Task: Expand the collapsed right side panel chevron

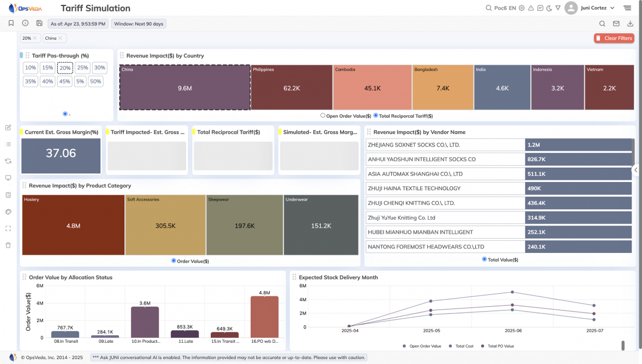Action: click(x=636, y=170)
